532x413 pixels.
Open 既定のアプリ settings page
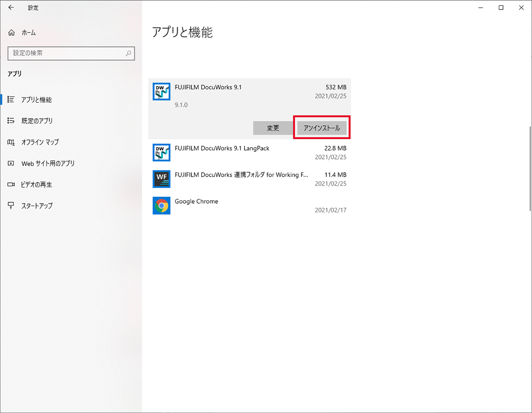37,121
